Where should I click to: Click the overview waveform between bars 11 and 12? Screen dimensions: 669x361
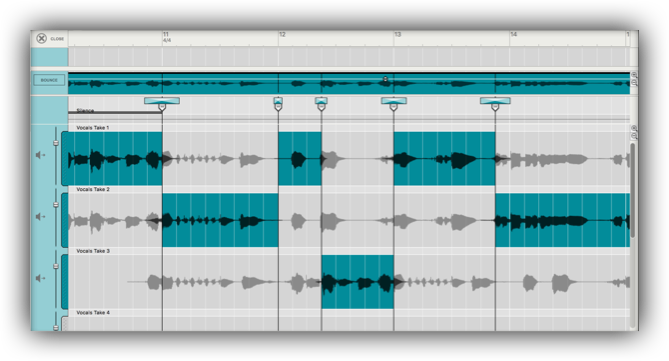[220, 84]
